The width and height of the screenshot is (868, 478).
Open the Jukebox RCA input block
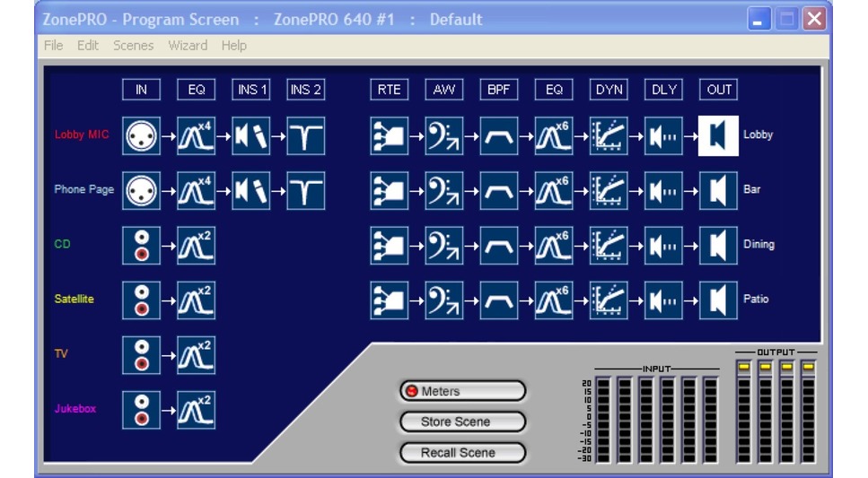[x=141, y=409]
